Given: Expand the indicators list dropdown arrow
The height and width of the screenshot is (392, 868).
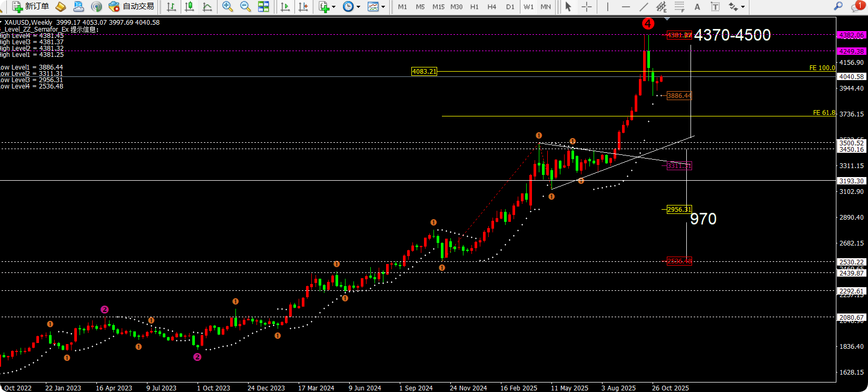Looking at the screenshot, I should point(334,7).
